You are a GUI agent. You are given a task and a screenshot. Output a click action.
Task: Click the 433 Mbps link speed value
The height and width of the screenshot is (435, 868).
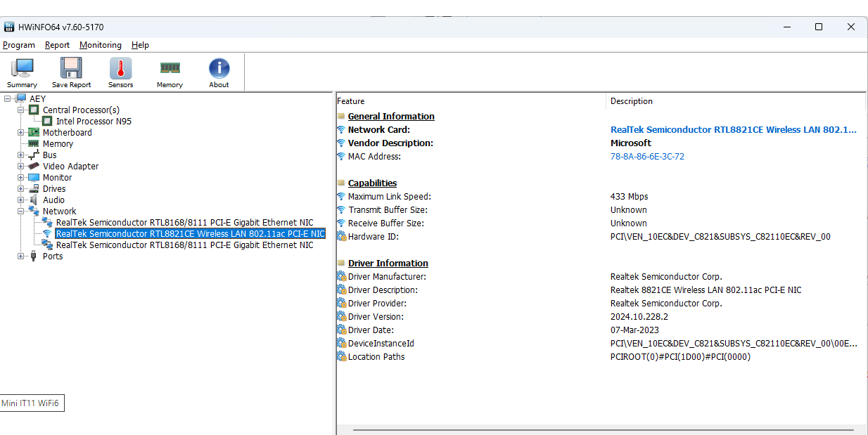pos(629,197)
